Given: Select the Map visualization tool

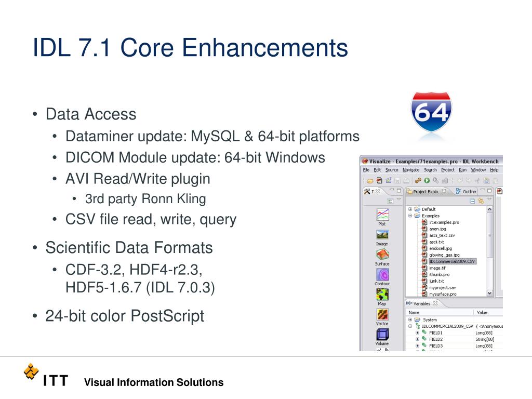Looking at the screenshot, I should [x=382, y=297].
